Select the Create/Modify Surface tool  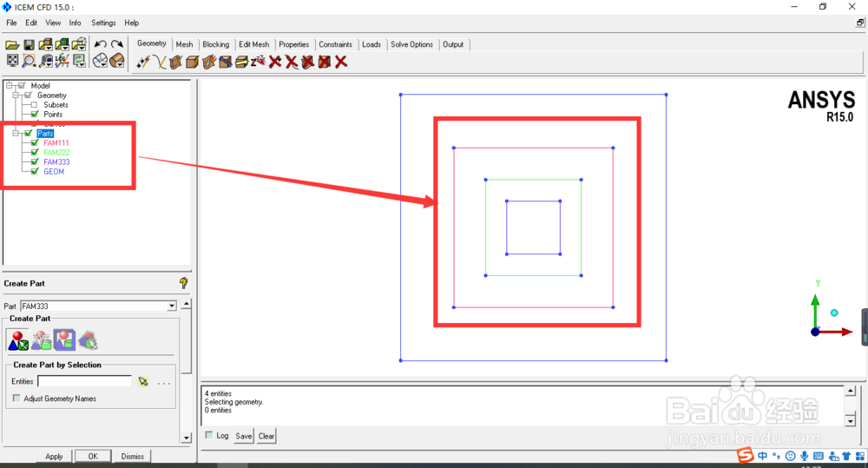coord(176,62)
